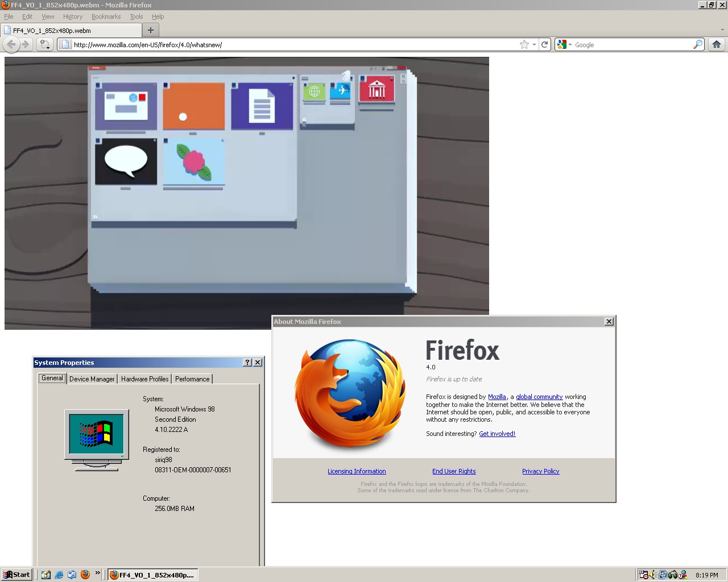Image resolution: width=728 pixels, height=582 pixels.
Task: Launch Internet Explorer from quick launch
Action: point(59,575)
